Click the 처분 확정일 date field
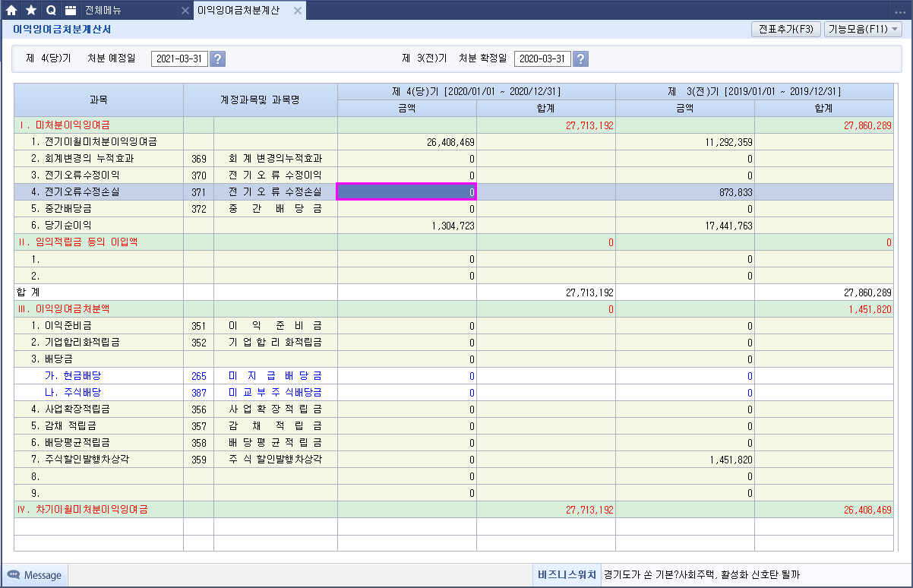Screen dimensions: 913x588 (x=542, y=59)
